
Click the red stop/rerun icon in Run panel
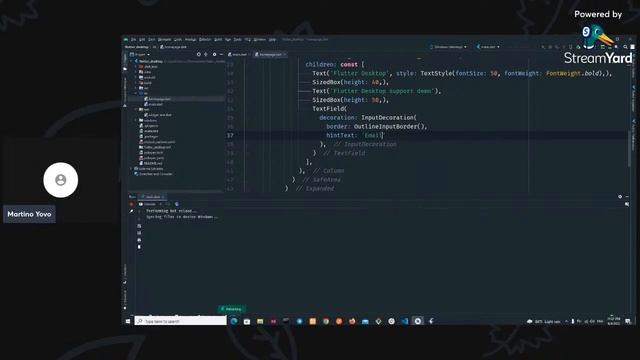click(131, 204)
